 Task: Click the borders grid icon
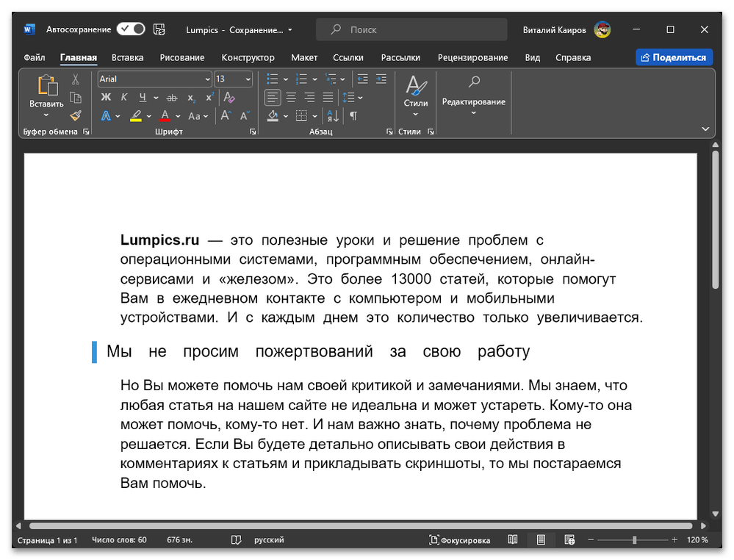coord(301,115)
